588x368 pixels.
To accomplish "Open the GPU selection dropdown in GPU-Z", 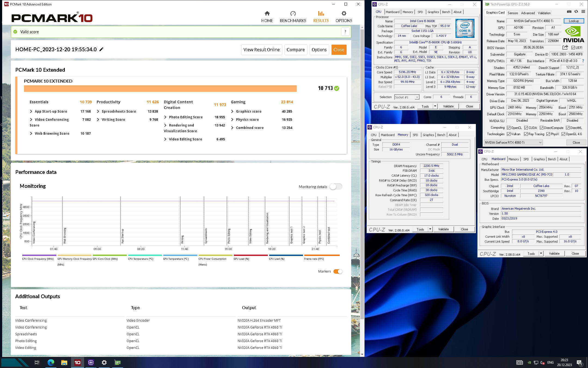I will [513, 142].
